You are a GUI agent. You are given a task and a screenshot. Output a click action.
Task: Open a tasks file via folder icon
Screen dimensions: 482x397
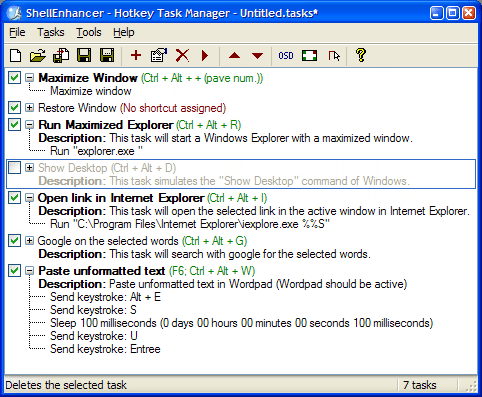(x=38, y=56)
